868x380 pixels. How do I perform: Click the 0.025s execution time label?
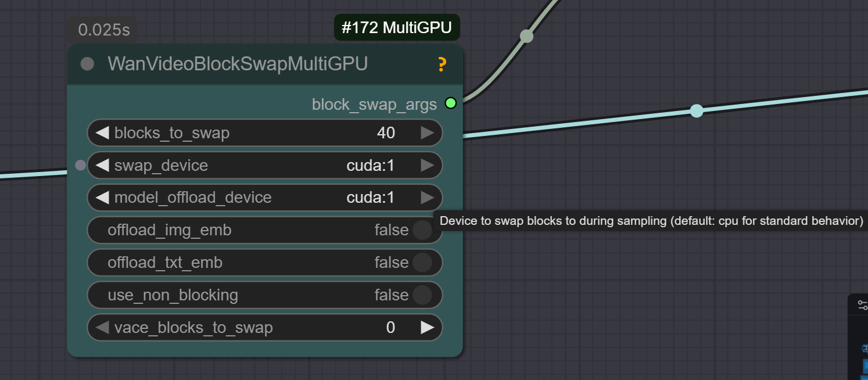(x=103, y=30)
